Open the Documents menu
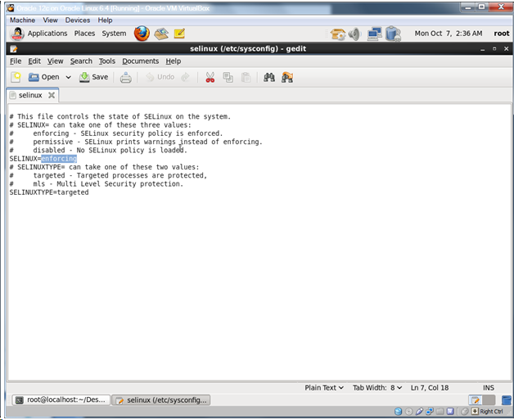Screen dimensions: 514x420 tap(140, 61)
